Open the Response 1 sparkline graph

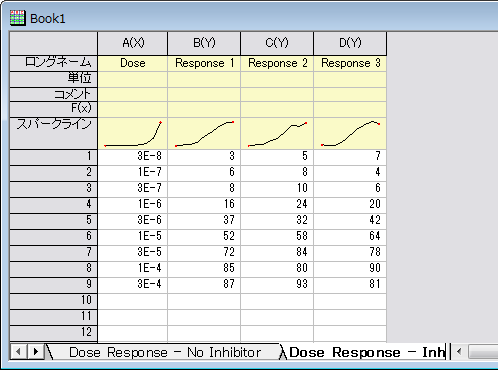click(x=204, y=133)
